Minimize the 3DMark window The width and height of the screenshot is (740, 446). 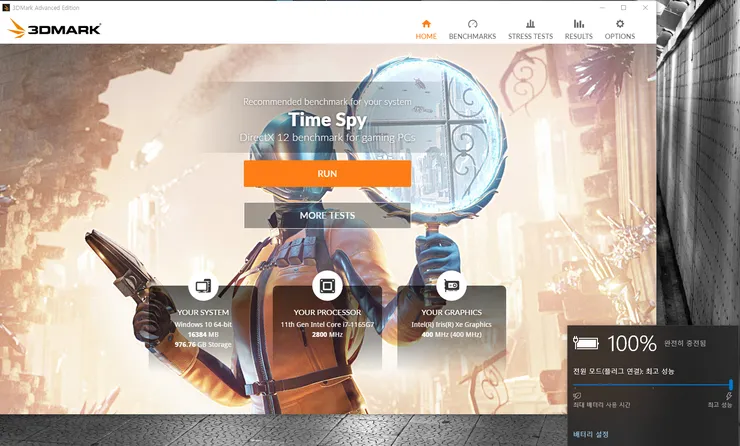pyautogui.click(x=603, y=8)
